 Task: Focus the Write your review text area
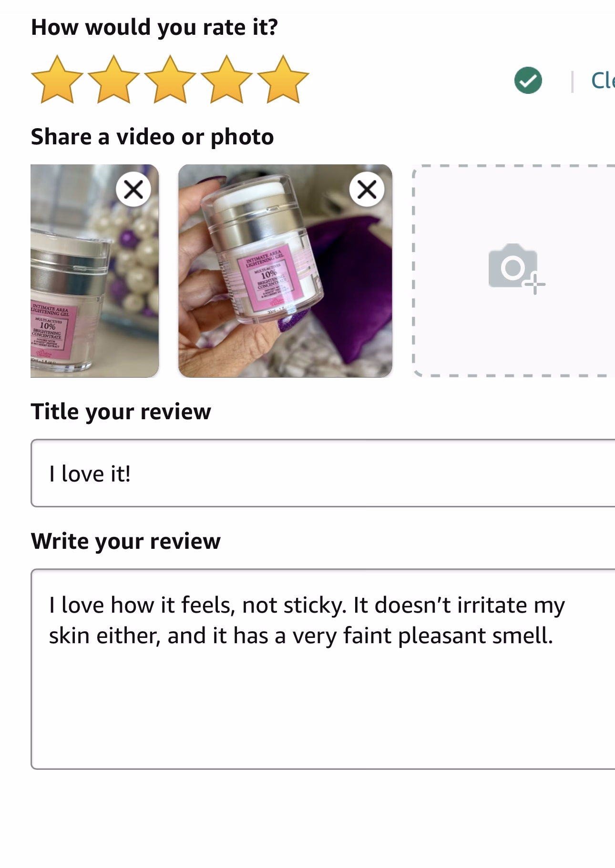click(323, 669)
